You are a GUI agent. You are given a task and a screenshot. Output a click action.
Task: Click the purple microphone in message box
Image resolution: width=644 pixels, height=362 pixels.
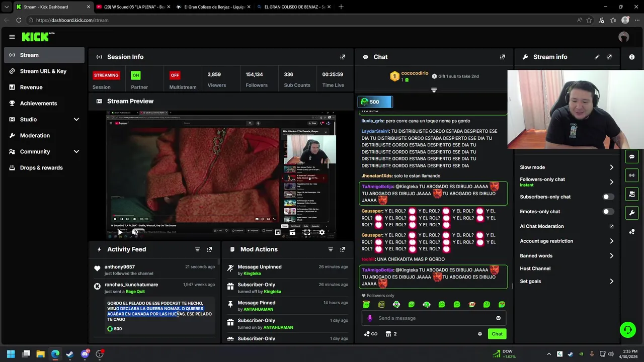pos(370,318)
